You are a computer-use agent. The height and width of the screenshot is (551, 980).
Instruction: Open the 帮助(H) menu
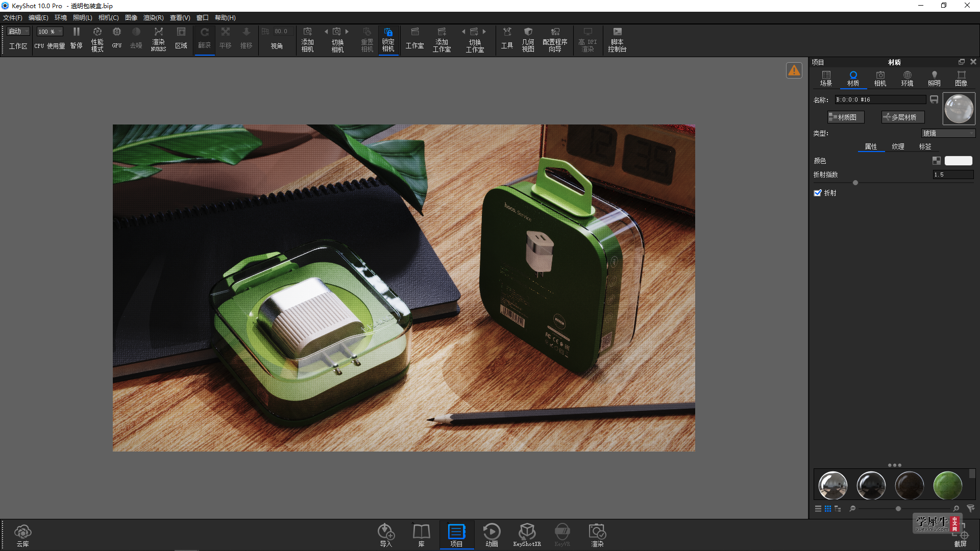225,18
